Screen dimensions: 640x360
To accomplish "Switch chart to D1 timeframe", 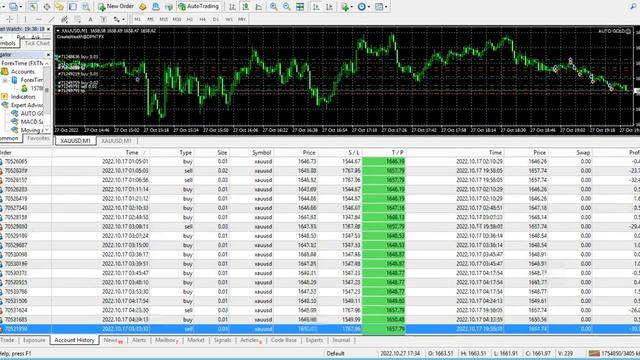I will (x=216, y=19).
